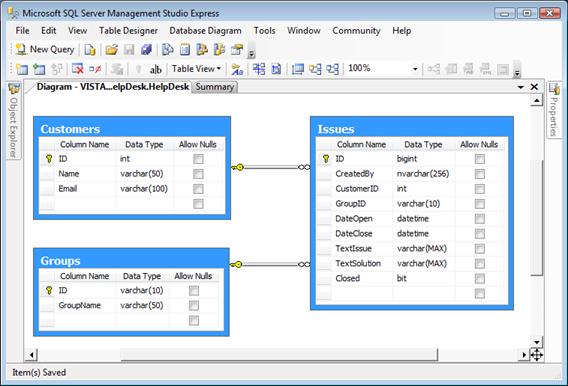Click the diagram pan navigation icon
Image resolution: width=568 pixels, height=386 pixels.
pyautogui.click(x=536, y=355)
